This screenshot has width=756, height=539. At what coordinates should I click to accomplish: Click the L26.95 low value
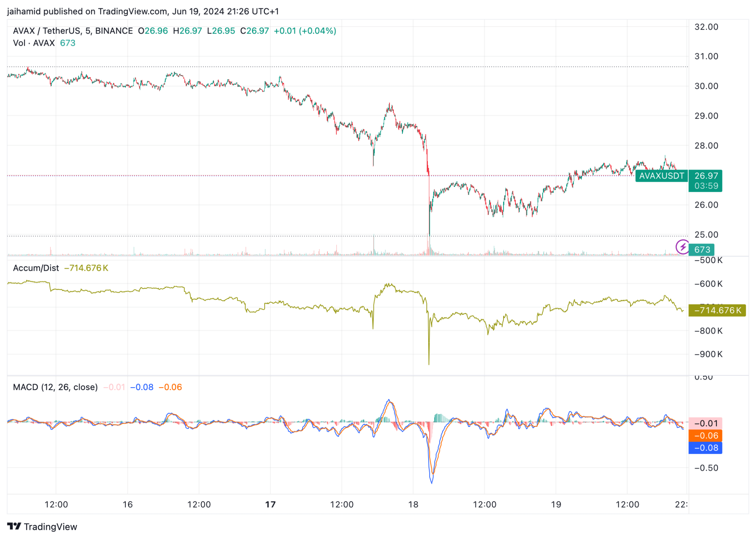point(221,31)
